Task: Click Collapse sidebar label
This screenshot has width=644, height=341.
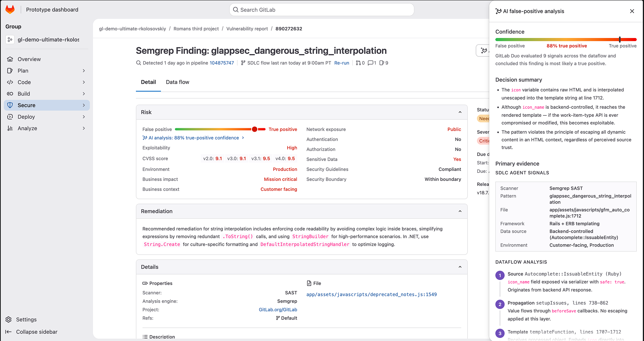Action: click(x=37, y=332)
